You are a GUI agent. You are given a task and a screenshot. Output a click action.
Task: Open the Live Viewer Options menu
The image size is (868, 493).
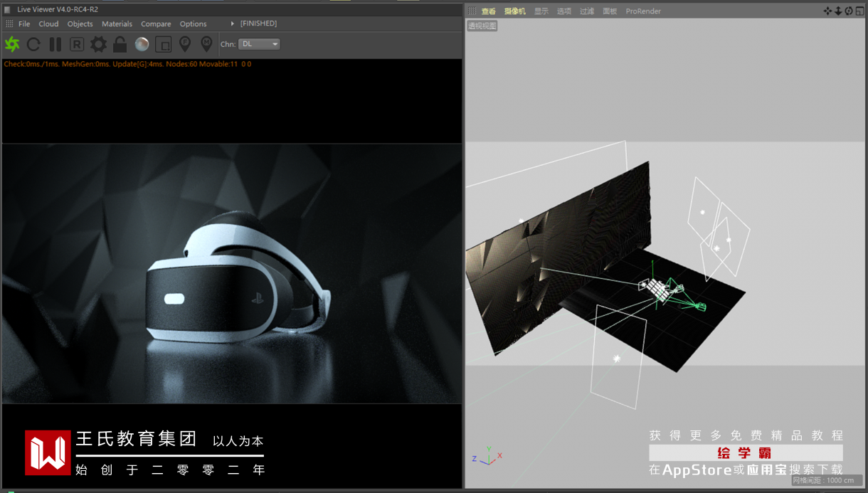(x=193, y=23)
